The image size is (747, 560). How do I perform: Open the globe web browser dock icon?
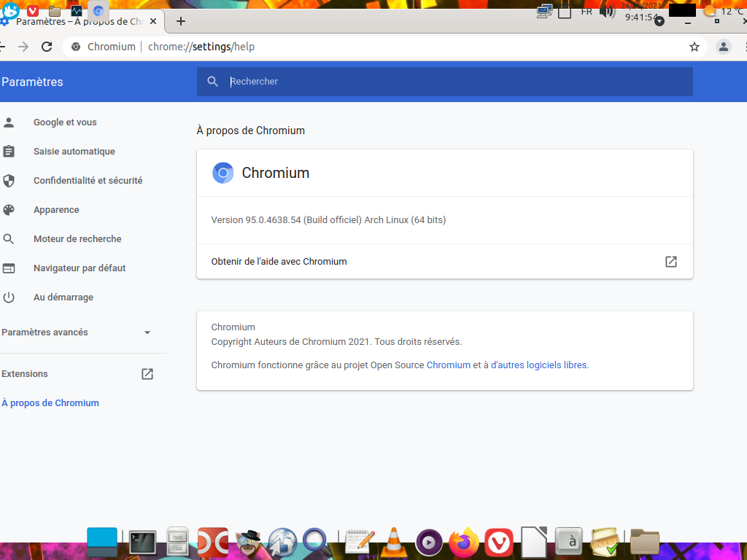tap(282, 542)
